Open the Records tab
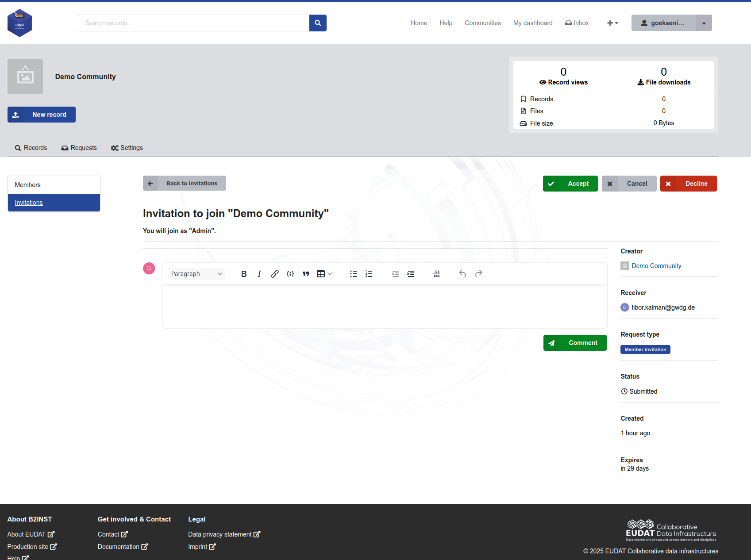The image size is (751, 560). (31, 148)
